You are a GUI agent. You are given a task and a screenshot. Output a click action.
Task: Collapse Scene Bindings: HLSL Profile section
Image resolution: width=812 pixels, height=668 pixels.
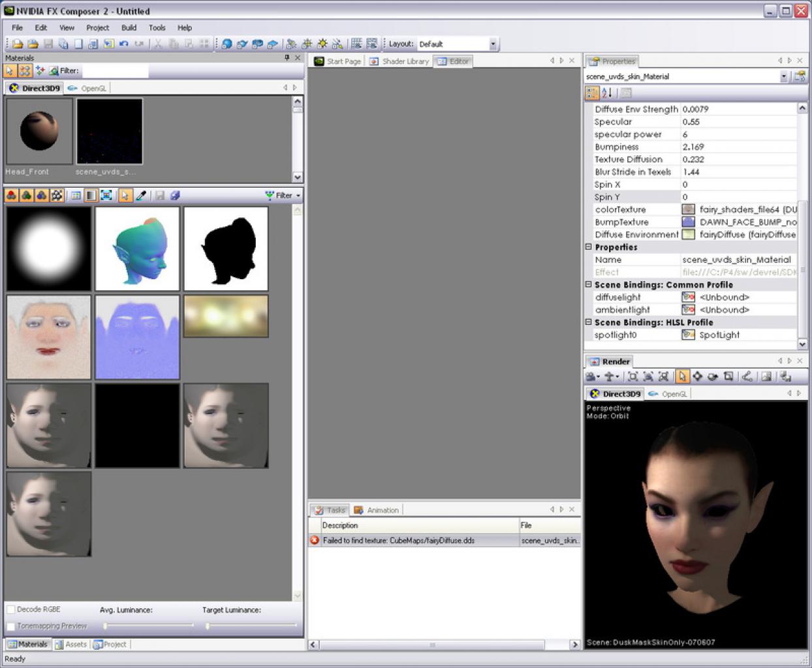point(588,322)
